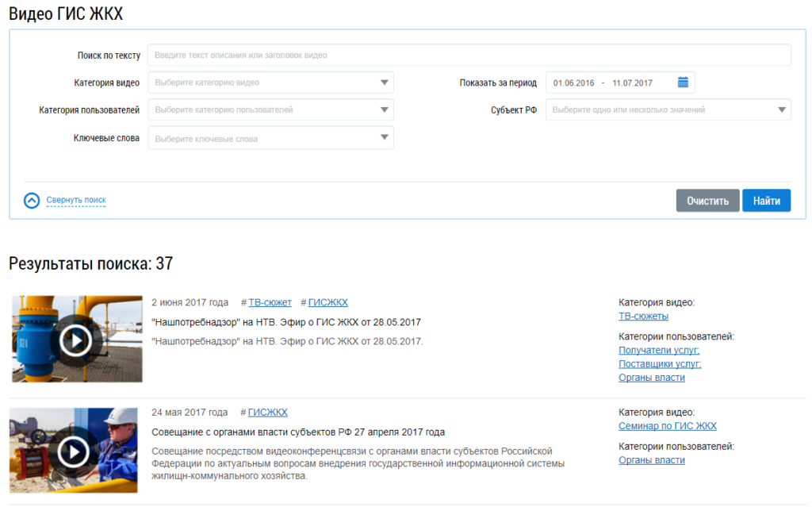Open the Ключевые слова dropdown

point(271,138)
